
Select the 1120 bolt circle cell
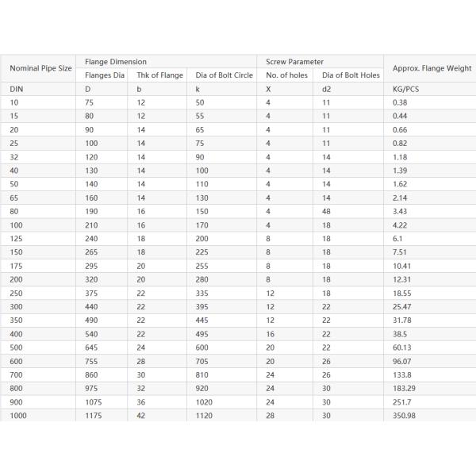[204, 415]
